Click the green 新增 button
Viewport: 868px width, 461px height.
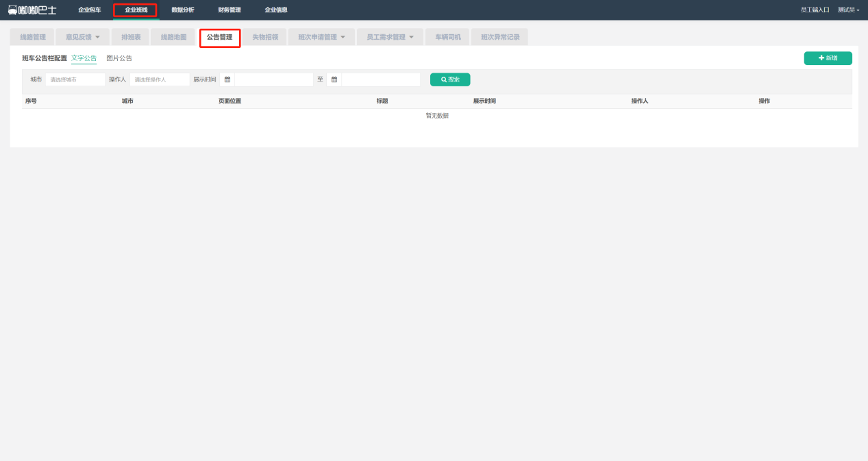pyautogui.click(x=828, y=58)
